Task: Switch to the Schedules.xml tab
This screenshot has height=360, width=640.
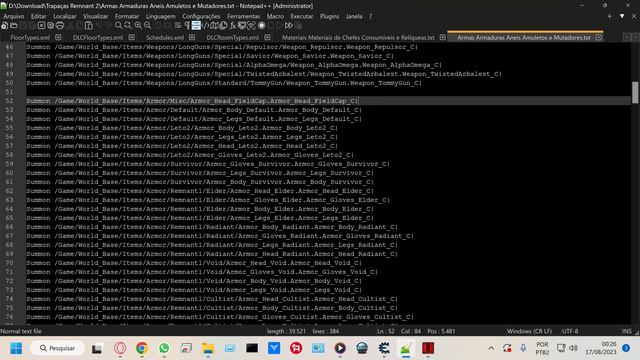Action: (x=165, y=37)
